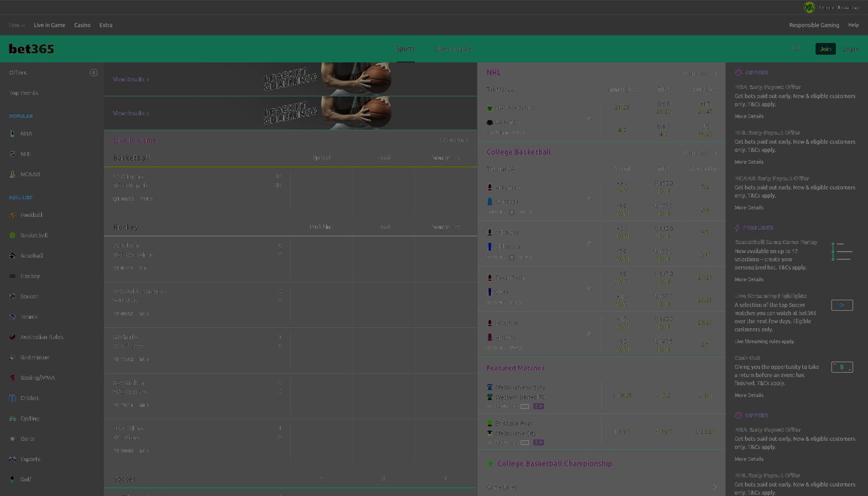Favorite the Michigan vs Villanova game
This screenshot has height=496, width=868.
click(589, 243)
